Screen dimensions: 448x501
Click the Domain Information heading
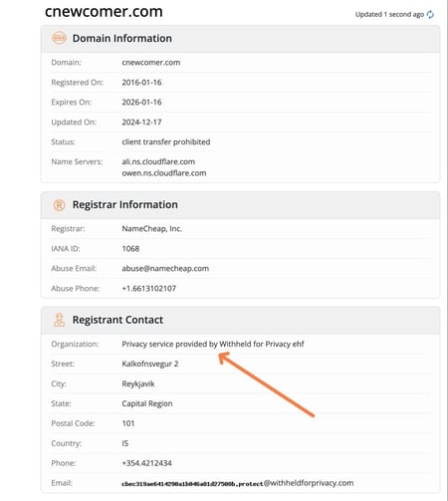122,38
